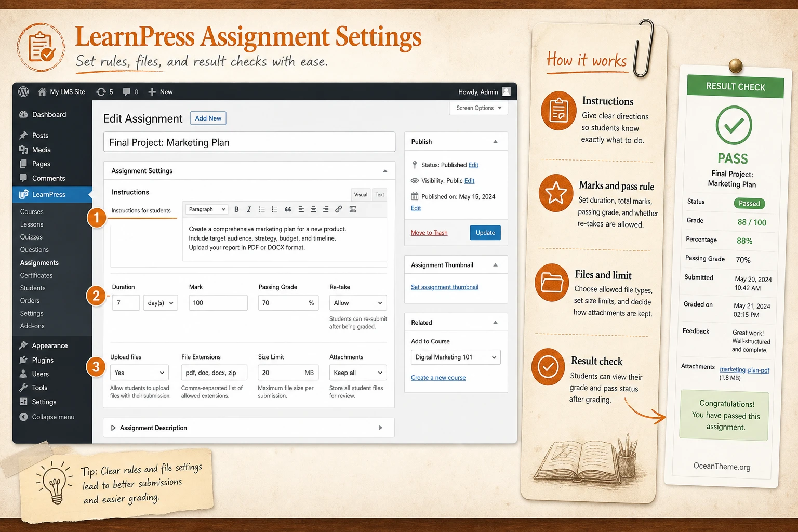Align text center in the editor

tap(313, 209)
